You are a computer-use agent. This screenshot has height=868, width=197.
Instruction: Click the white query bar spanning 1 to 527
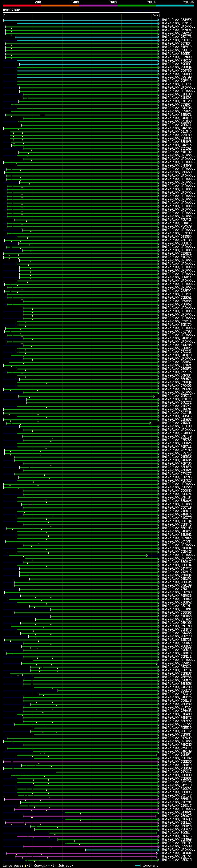click(81, 12)
